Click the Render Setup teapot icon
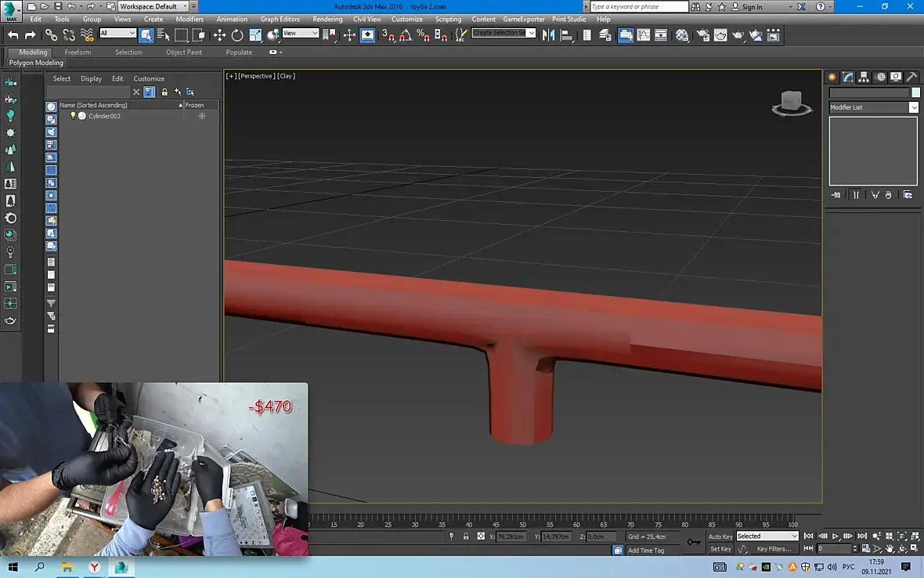Viewport: 924px width, 578px height. click(702, 35)
